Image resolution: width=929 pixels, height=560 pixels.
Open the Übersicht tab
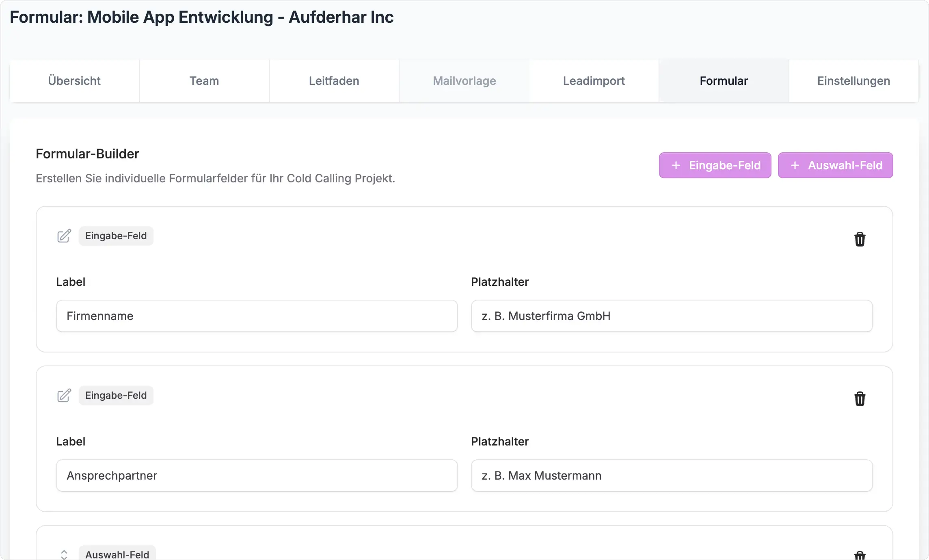click(74, 81)
